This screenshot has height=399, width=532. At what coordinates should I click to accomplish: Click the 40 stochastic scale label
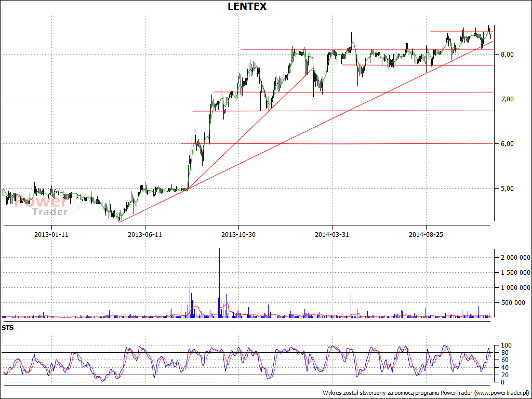[504, 367]
